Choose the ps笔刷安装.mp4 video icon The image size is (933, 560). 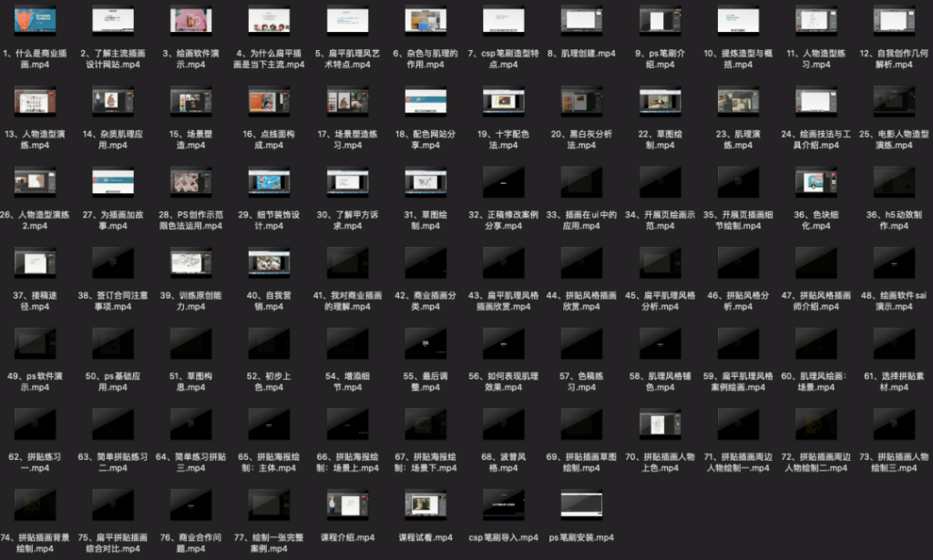(581, 504)
